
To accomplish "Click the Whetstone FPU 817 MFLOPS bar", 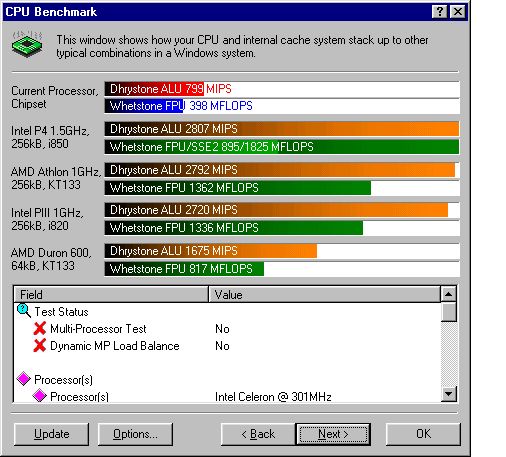I will tap(184, 269).
